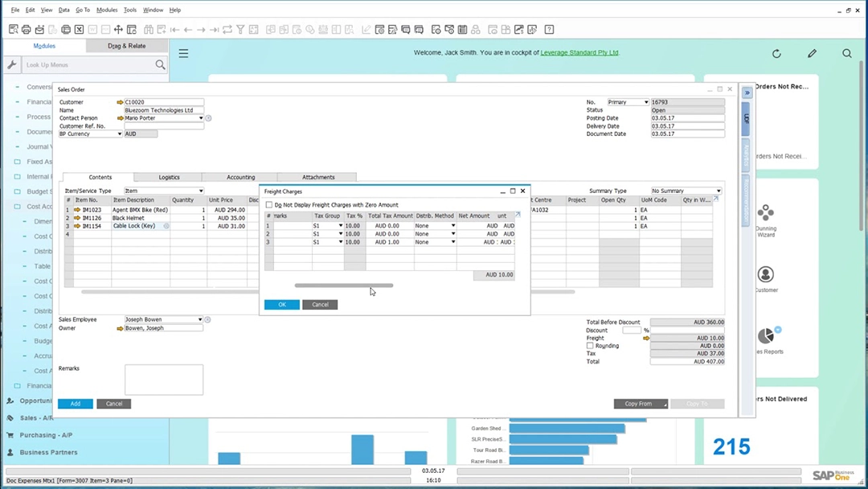Open the Dunning Wizard from the cockpit widget
The height and width of the screenshot is (489, 868).
tap(766, 212)
